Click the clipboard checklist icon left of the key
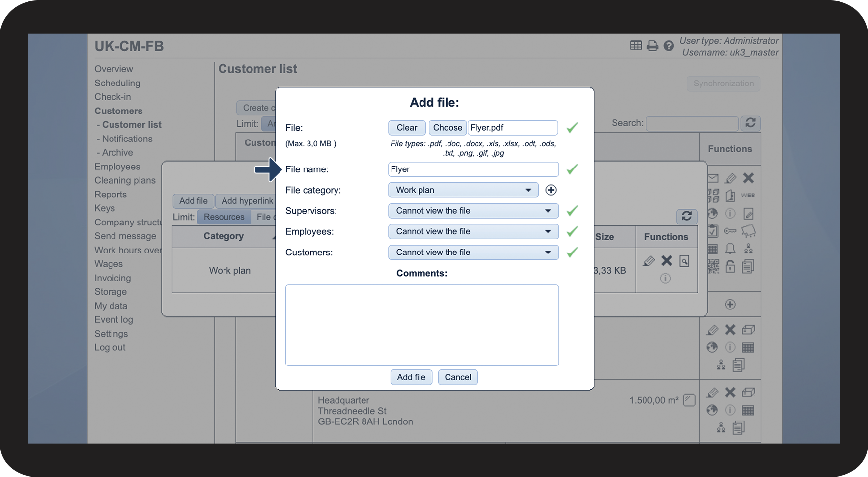The height and width of the screenshot is (477, 868). coord(713,231)
